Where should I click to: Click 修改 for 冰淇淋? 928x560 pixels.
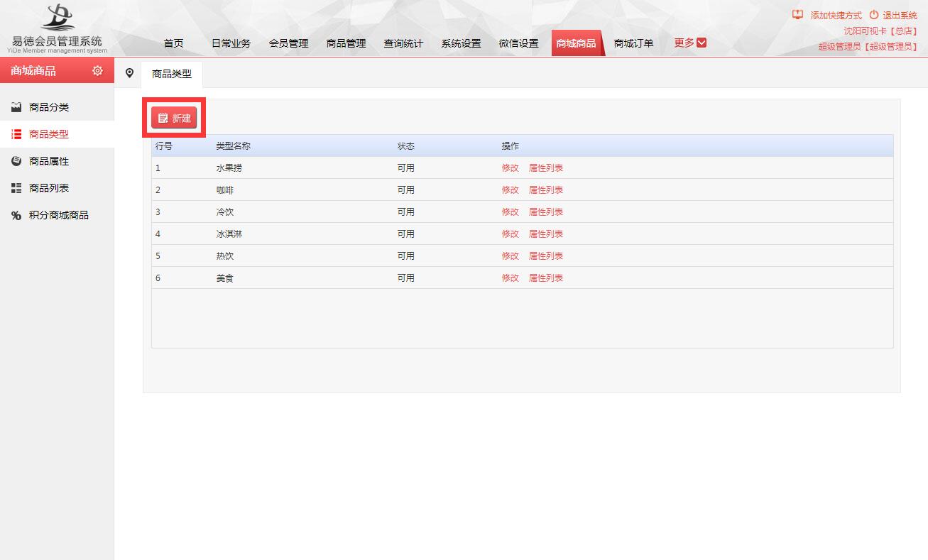pyautogui.click(x=510, y=234)
